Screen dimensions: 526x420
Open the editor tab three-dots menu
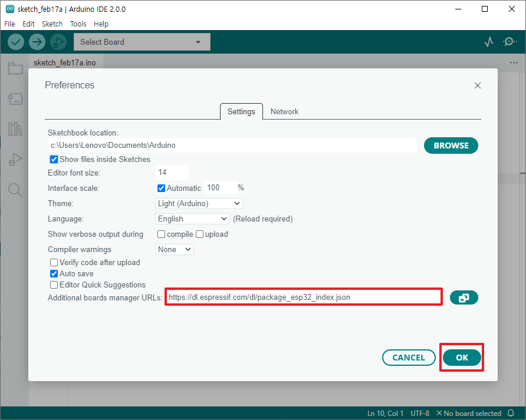514,62
